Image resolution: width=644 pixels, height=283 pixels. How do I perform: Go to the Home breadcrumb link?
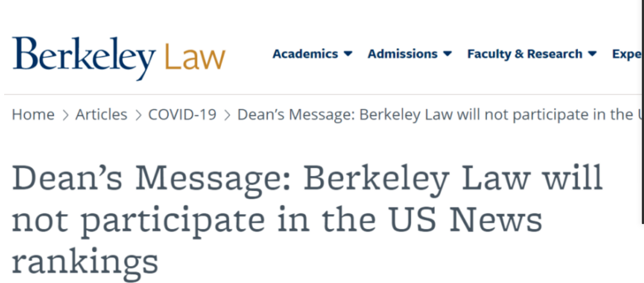[x=33, y=115]
